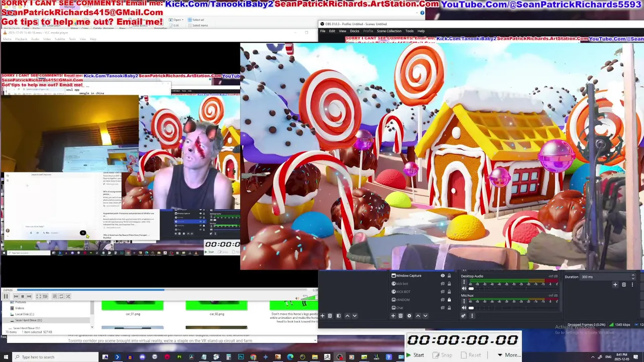Open Windows Start button
Viewport: 644px width, 362px height.
click(x=6, y=357)
